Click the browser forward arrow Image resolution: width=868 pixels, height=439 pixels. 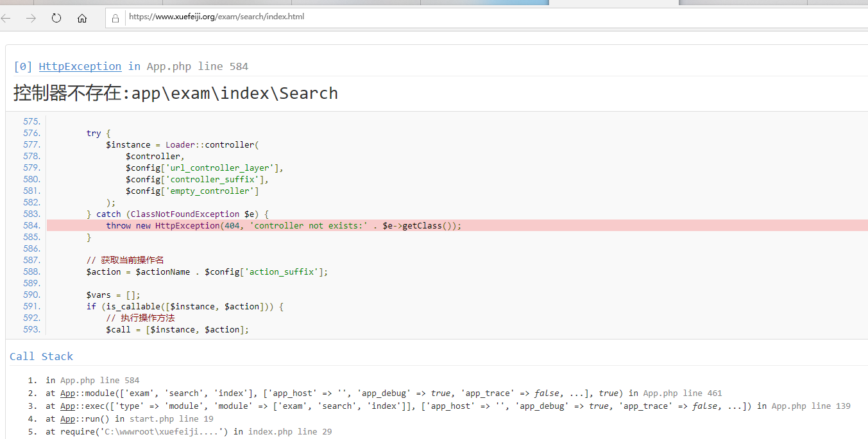click(31, 18)
